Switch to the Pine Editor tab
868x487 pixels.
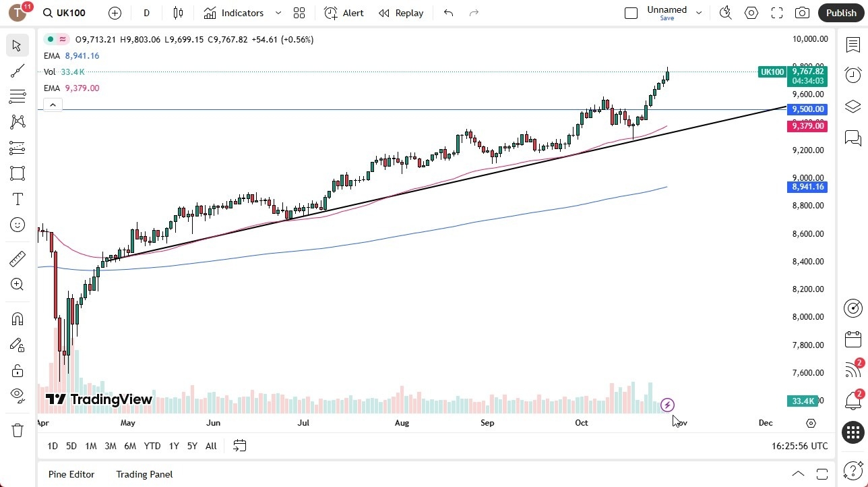71,474
